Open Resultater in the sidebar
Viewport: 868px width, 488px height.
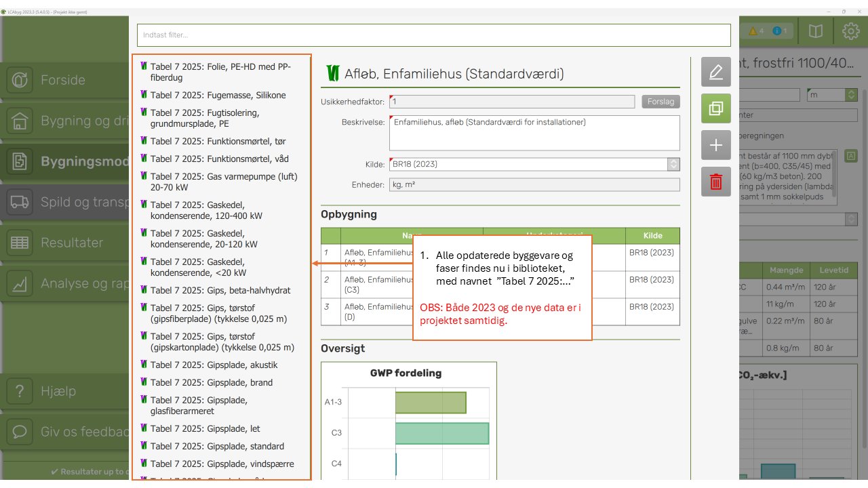point(71,243)
